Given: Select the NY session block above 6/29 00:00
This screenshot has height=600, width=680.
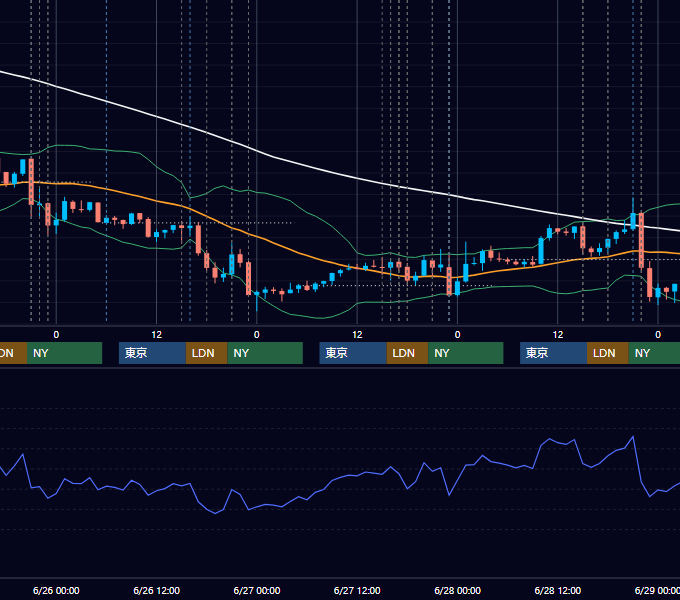Looking at the screenshot, I should (654, 353).
